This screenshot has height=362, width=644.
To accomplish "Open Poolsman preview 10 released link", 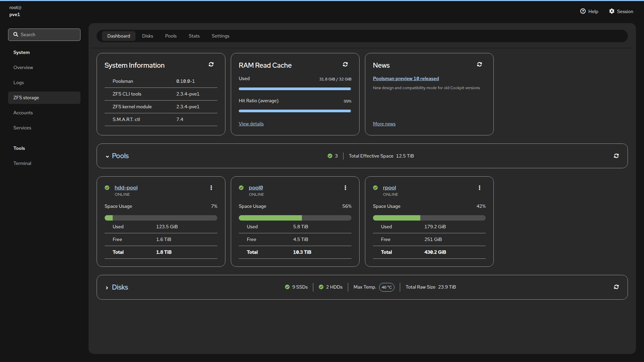I will 406,78.
